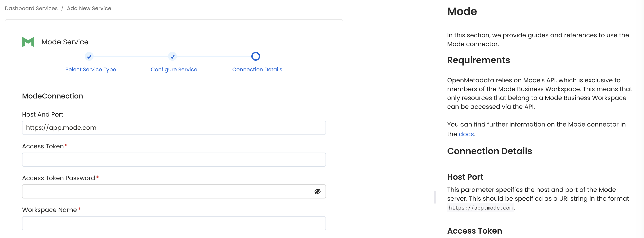Click the Host And Port input field
Screen dimensions: 644x238
(174, 128)
